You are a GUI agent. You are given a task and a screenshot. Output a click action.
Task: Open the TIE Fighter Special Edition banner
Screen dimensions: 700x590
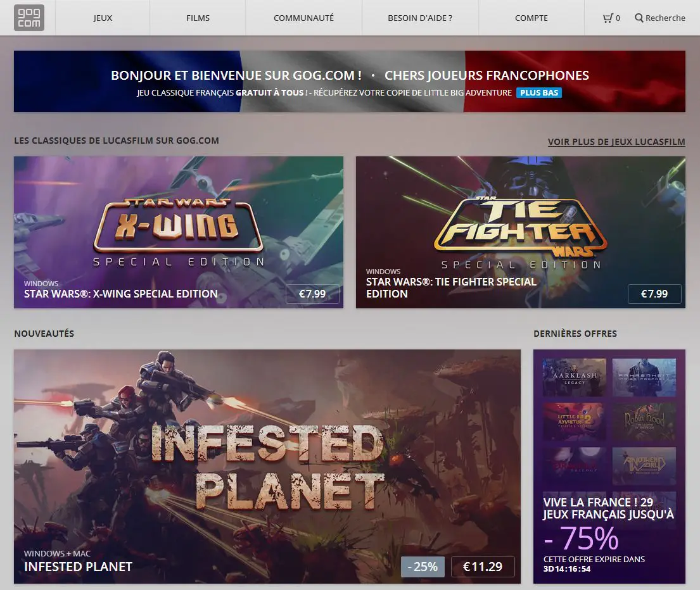[x=521, y=232]
